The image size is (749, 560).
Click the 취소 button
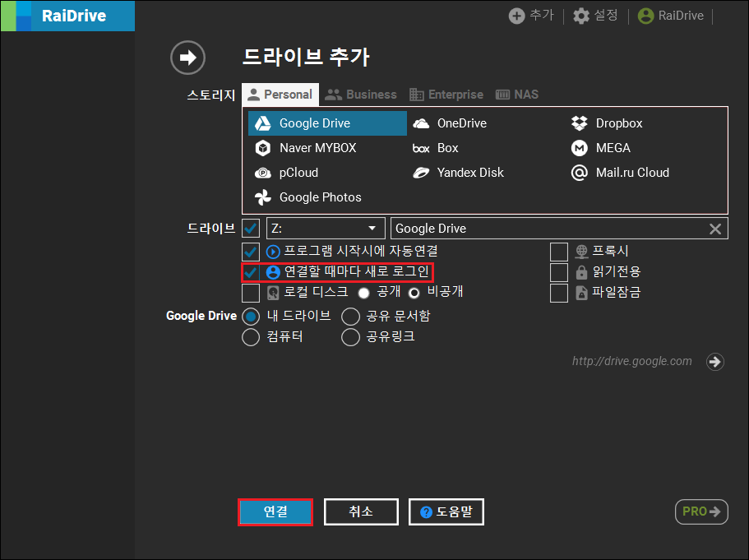pos(361,512)
